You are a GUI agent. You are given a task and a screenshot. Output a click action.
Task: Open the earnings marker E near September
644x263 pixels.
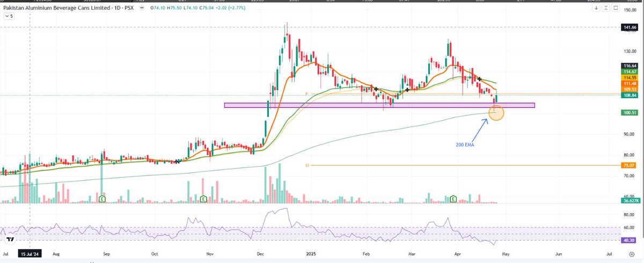tap(101, 199)
